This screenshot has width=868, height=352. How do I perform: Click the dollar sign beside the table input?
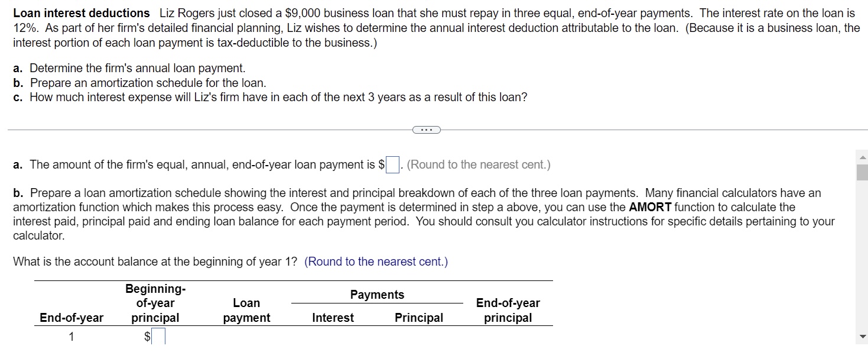click(x=146, y=336)
